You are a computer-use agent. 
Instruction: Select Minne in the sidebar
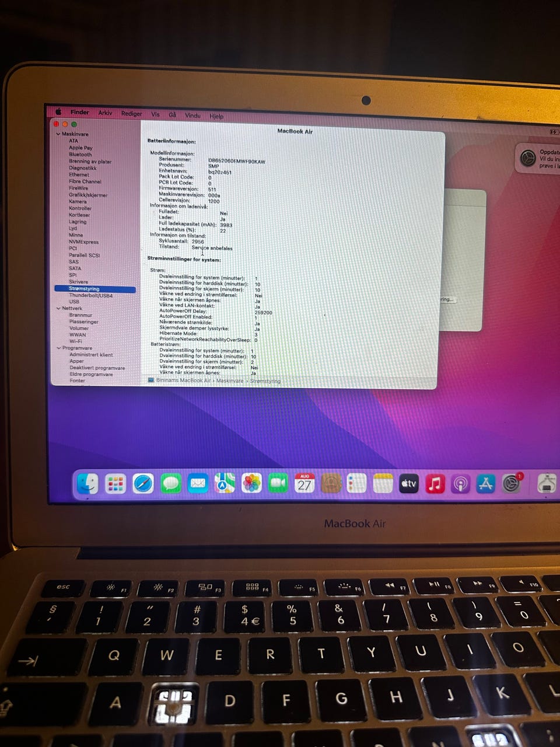(x=76, y=235)
